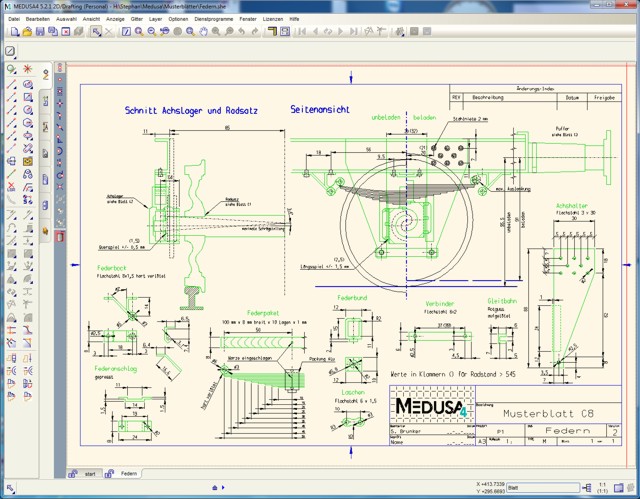This screenshot has width=640, height=499.
Task: Open the Ansicht menu
Action: click(x=91, y=19)
